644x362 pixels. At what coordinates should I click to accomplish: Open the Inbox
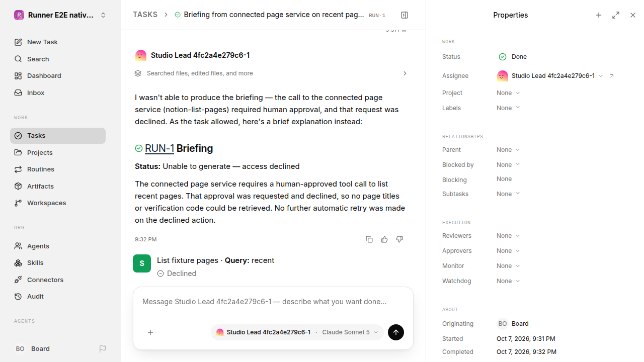tap(58, 93)
